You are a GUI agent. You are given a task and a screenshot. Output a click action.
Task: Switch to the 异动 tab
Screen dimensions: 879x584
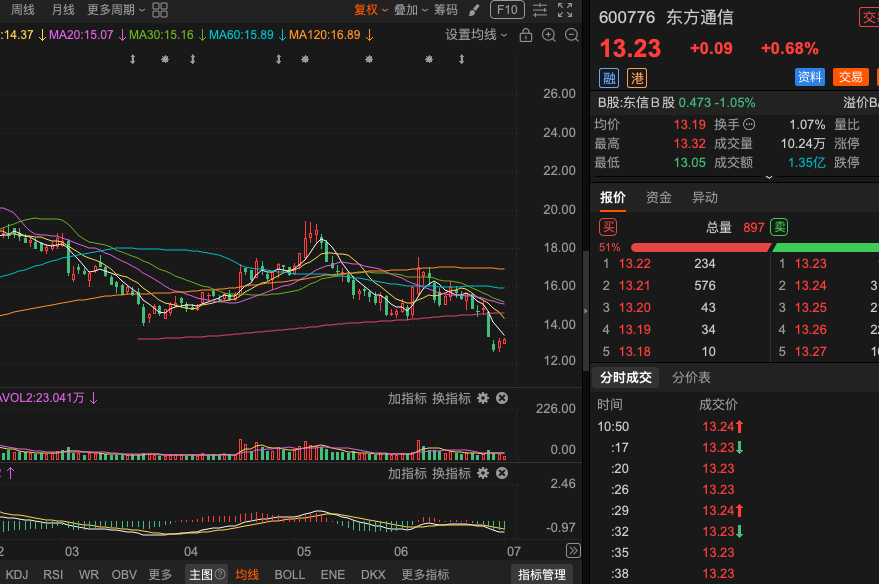705,197
